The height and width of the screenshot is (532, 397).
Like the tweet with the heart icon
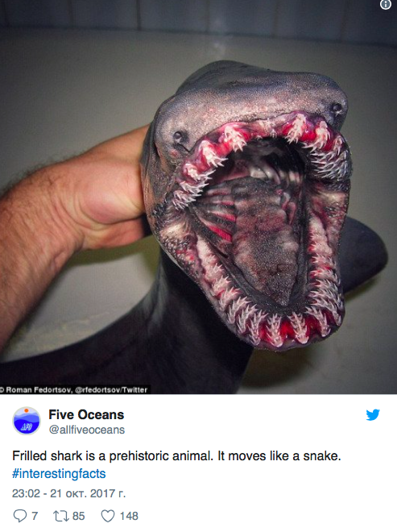108,516
